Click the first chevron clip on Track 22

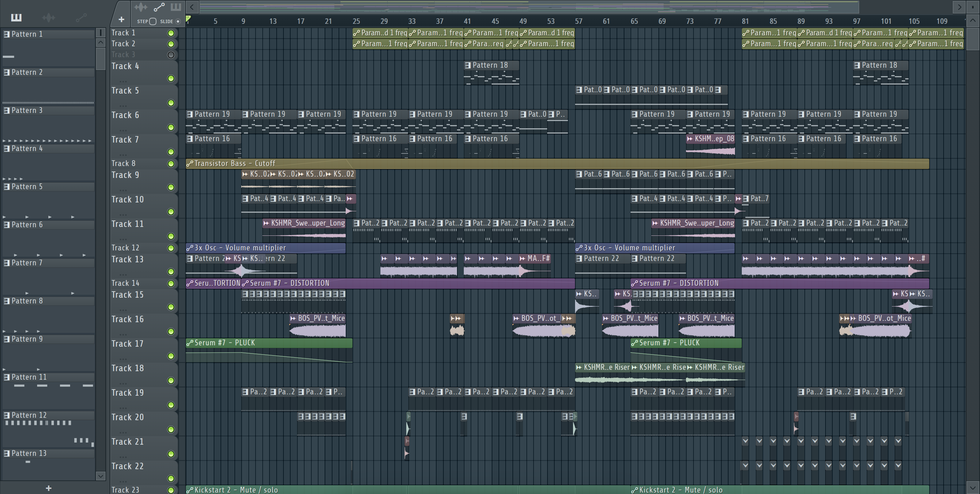[x=745, y=465]
